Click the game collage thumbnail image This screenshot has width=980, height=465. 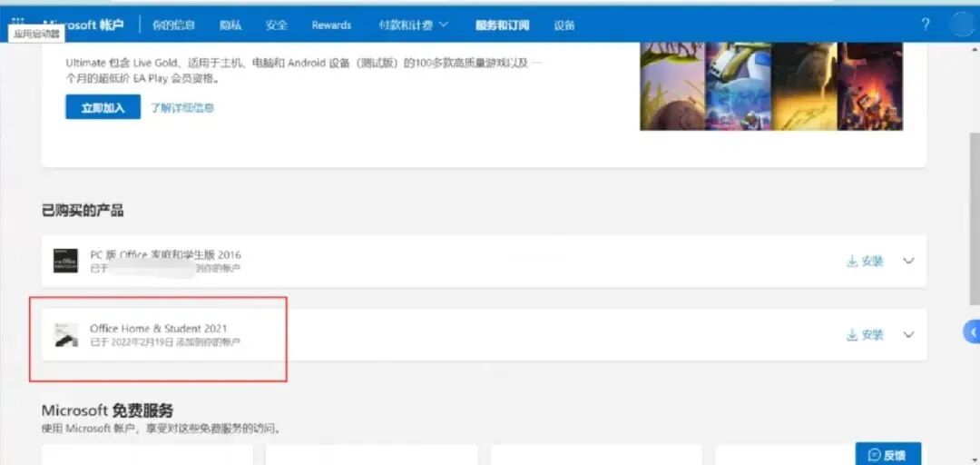(771, 86)
